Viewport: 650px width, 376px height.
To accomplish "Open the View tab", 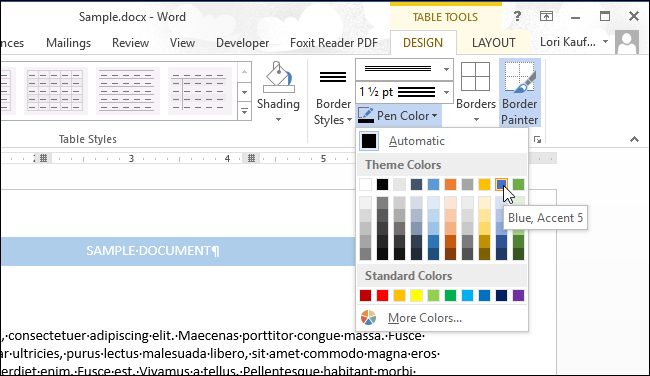I will pyautogui.click(x=182, y=43).
